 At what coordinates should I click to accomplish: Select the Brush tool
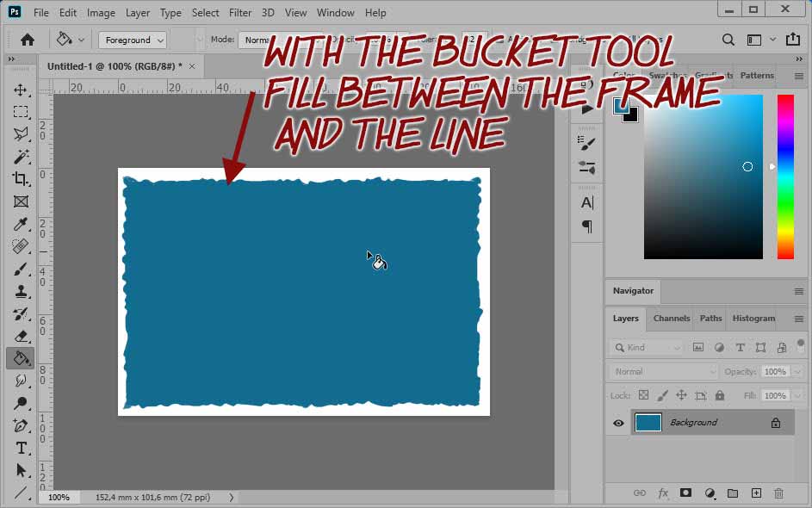21,269
